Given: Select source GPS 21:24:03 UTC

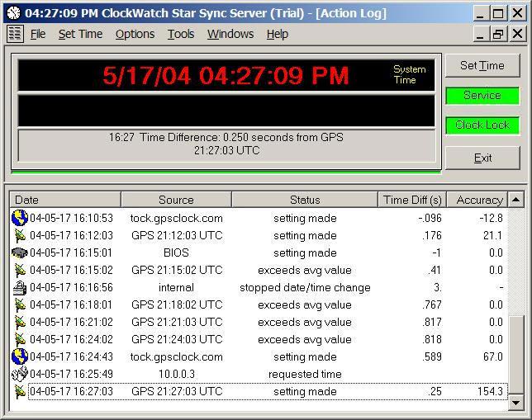Looking at the screenshot, I should pyautogui.click(x=177, y=339).
